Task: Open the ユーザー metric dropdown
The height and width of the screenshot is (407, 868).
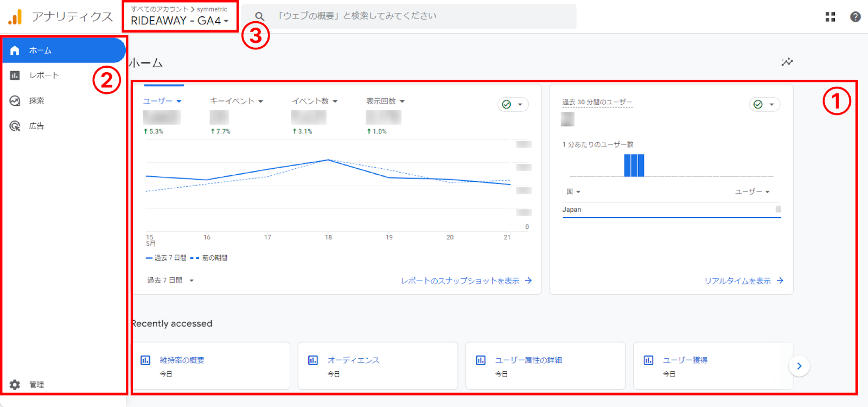Action: (x=162, y=101)
